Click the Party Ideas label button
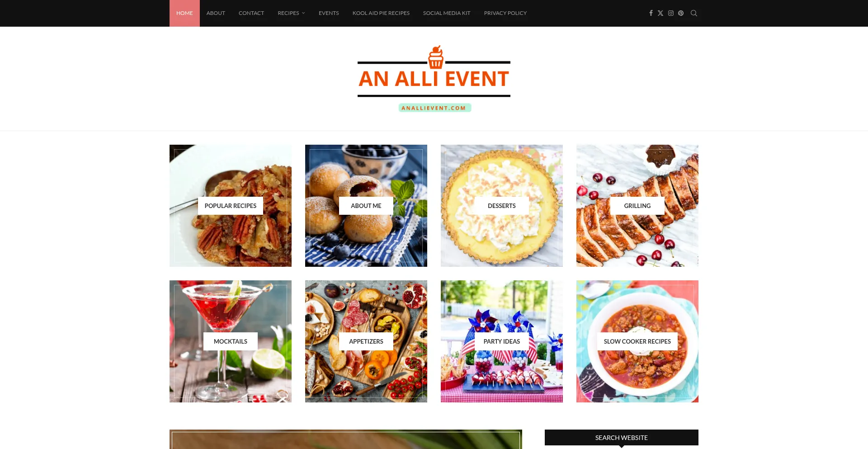The image size is (868, 449). (502, 341)
